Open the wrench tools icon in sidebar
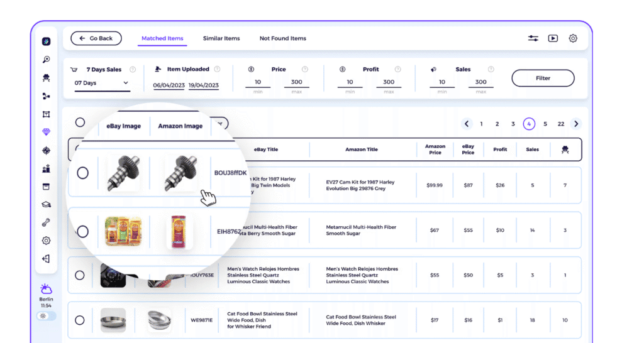 tap(46, 222)
